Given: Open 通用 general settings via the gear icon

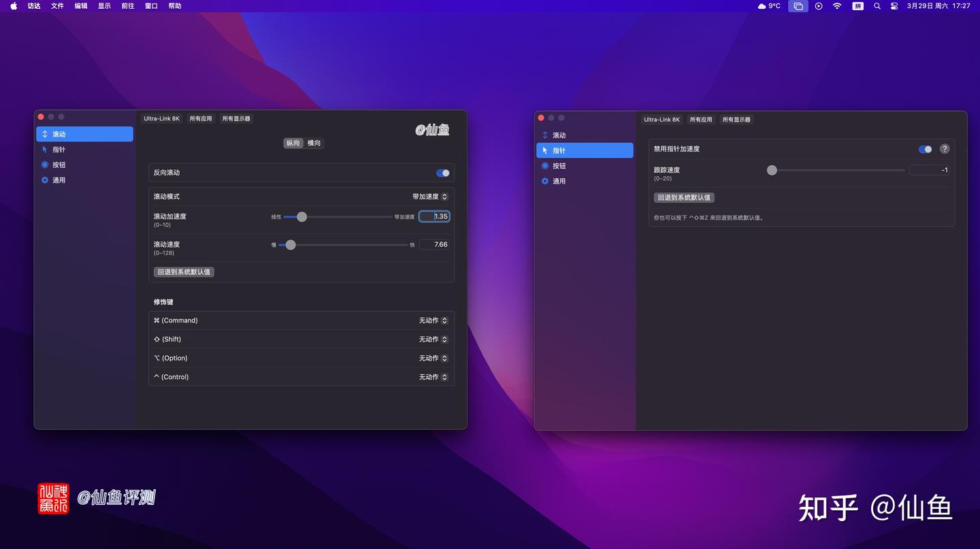Looking at the screenshot, I should click(x=59, y=180).
